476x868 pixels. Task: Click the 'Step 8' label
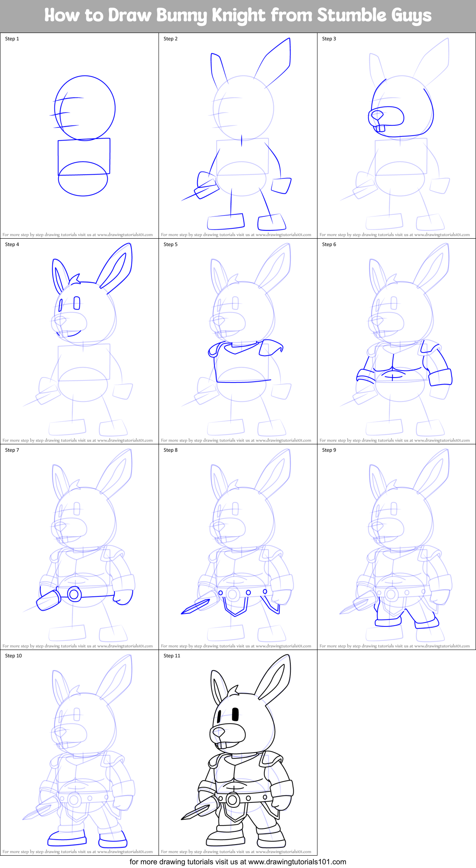[x=170, y=450]
